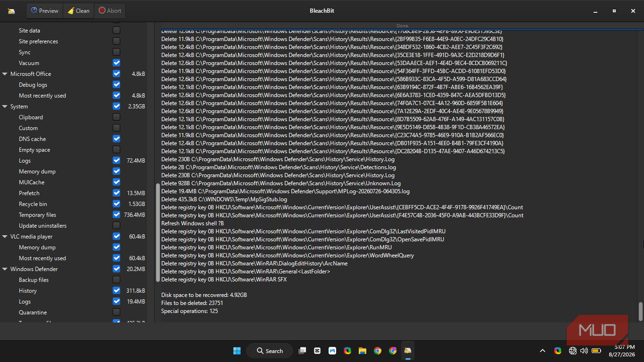Enable the Update uninstallers checkbox
The width and height of the screenshot is (644, 362).
(116, 226)
